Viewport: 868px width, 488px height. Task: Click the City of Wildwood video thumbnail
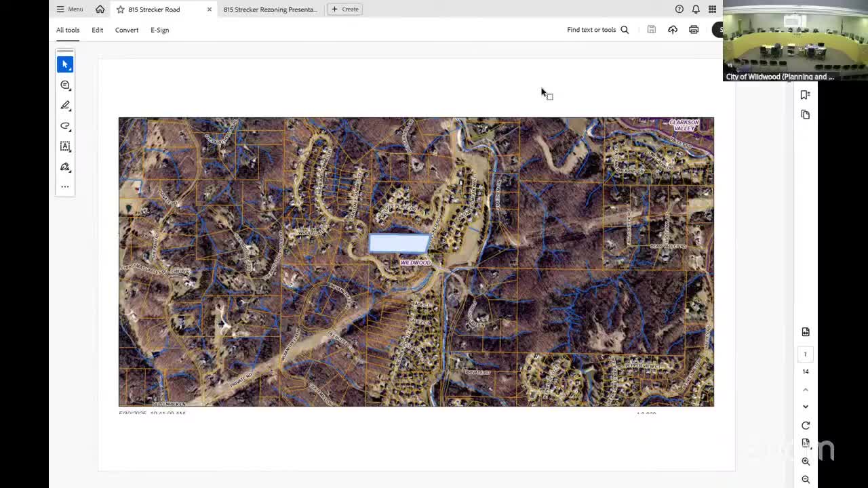795,41
